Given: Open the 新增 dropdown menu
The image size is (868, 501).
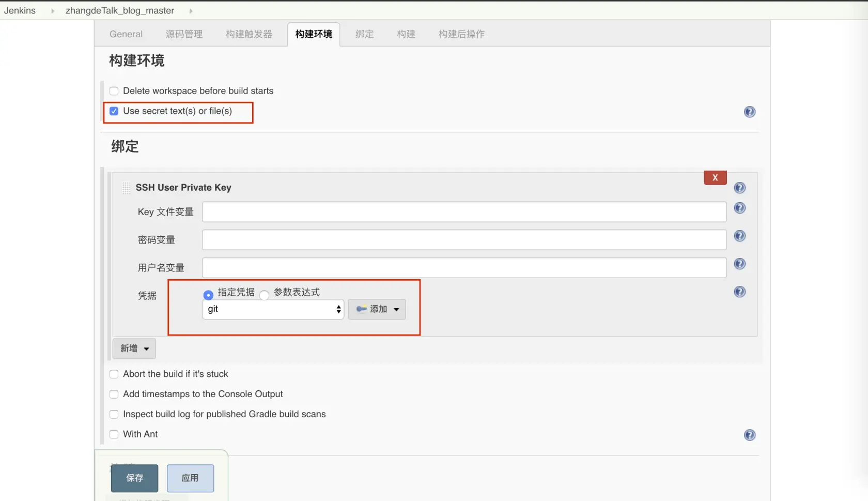Looking at the screenshot, I should pos(134,348).
